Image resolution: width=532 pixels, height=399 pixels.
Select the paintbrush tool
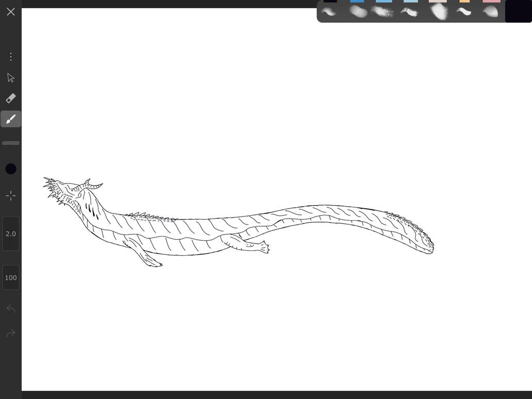(11, 119)
